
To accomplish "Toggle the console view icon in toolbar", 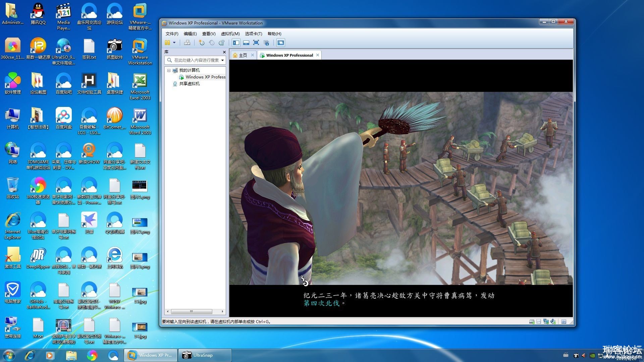I will click(x=281, y=43).
